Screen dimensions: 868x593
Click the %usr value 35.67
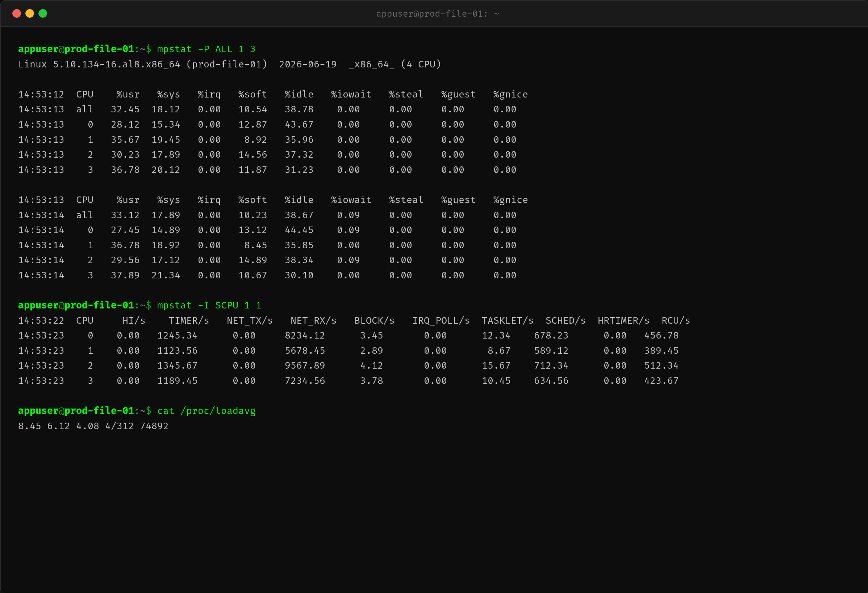coord(125,140)
